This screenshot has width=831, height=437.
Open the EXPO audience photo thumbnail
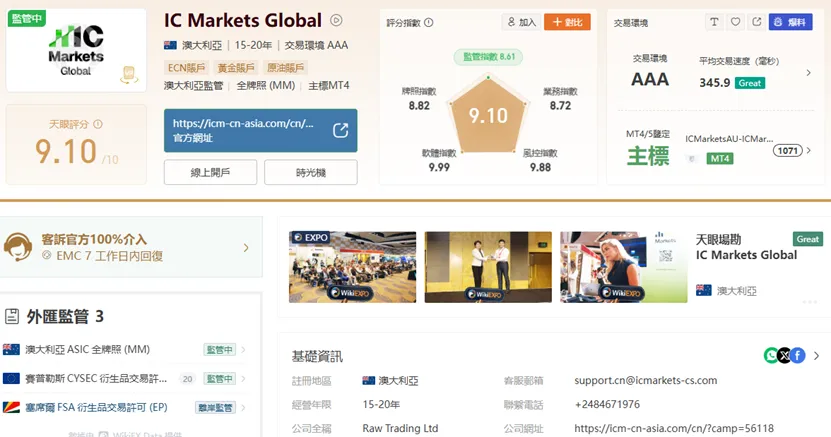(352, 267)
